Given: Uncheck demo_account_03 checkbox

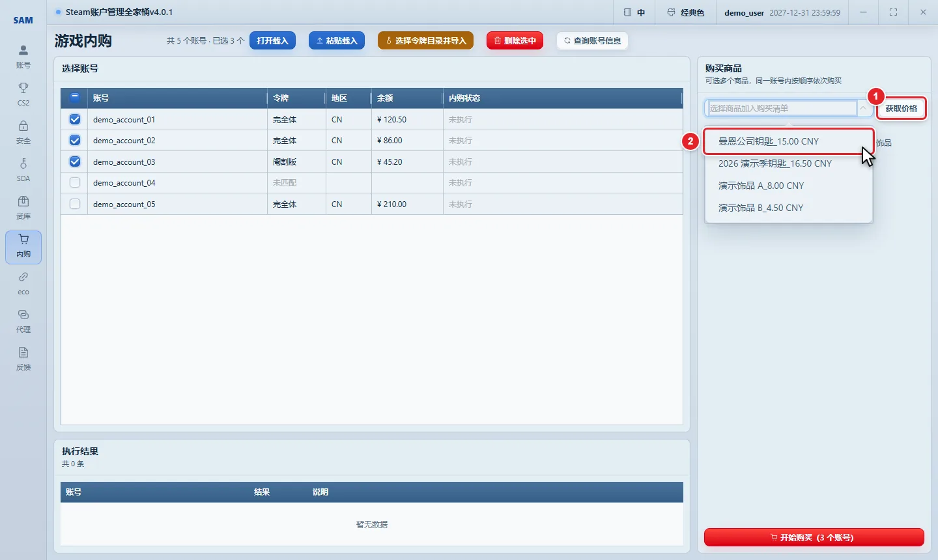Looking at the screenshot, I should click(75, 161).
